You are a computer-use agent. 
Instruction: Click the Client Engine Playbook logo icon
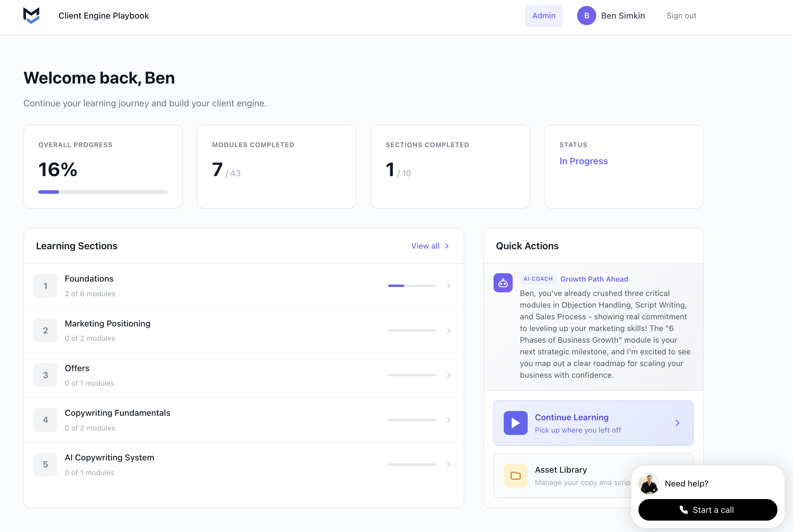pyautogui.click(x=31, y=15)
